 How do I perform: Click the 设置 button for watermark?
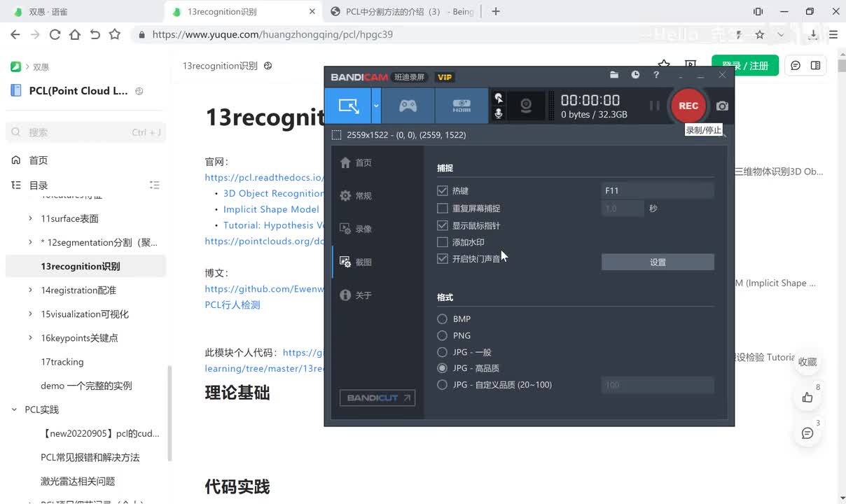(x=658, y=262)
